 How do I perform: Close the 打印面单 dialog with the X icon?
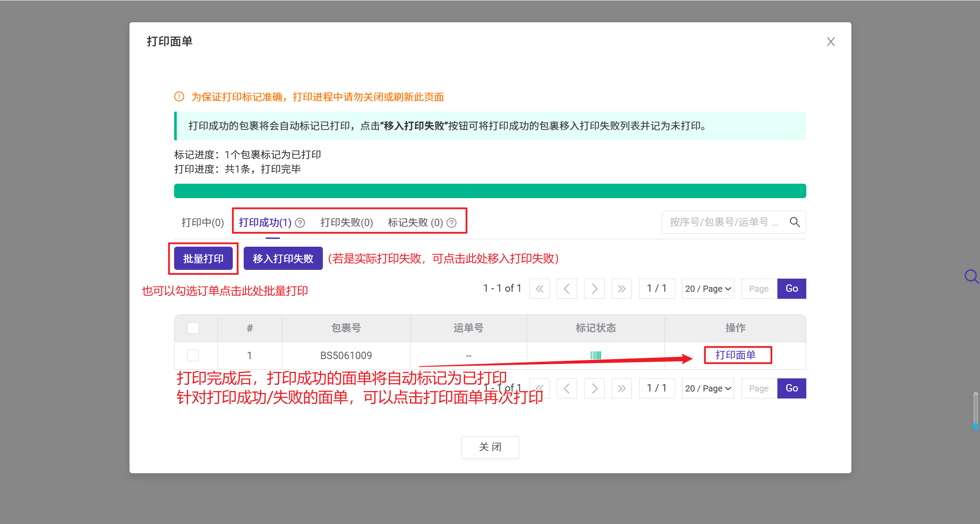(830, 42)
